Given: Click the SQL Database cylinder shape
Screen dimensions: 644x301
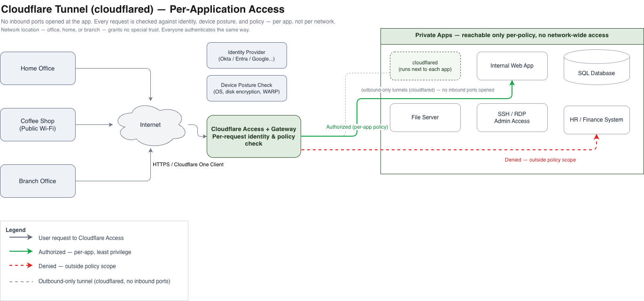Looking at the screenshot, I should [597, 68].
